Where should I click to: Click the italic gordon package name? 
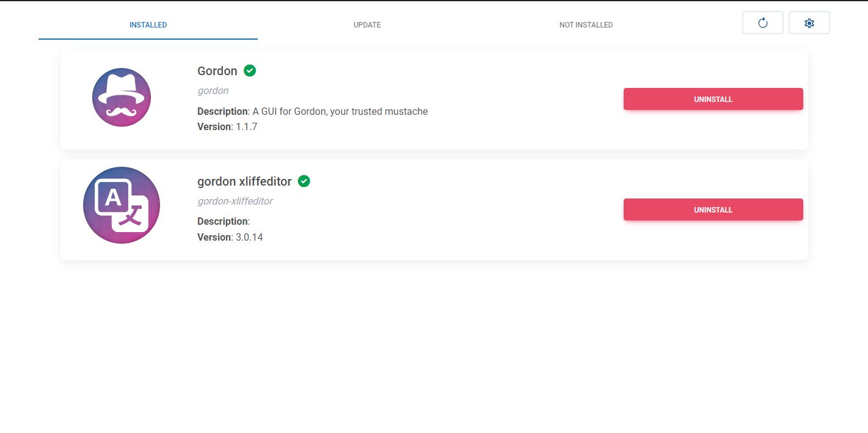click(213, 91)
